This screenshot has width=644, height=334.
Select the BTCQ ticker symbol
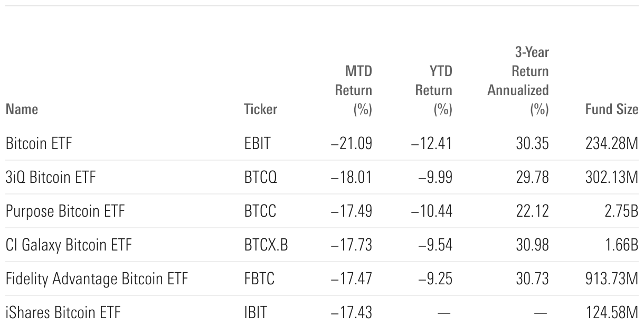(260, 177)
